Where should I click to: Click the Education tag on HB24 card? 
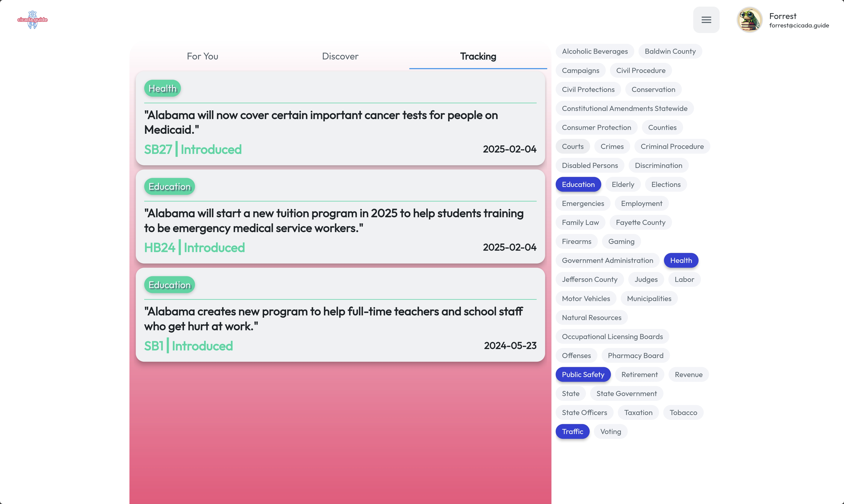(x=169, y=186)
